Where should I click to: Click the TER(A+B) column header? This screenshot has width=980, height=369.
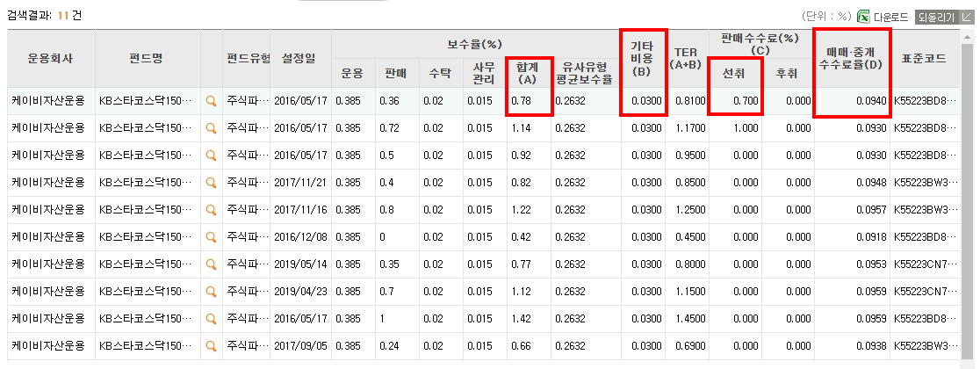click(x=687, y=59)
